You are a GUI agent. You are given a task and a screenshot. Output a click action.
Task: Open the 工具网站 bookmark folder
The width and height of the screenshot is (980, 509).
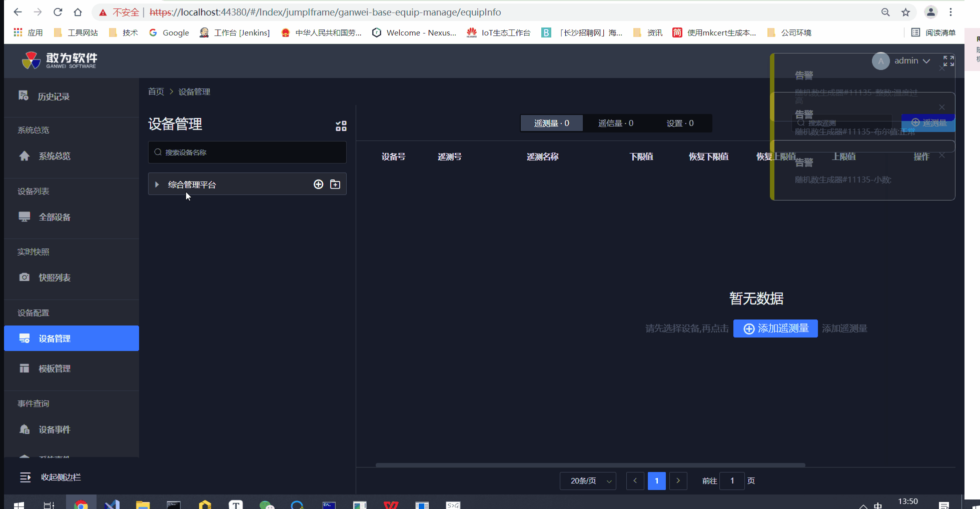coord(76,32)
